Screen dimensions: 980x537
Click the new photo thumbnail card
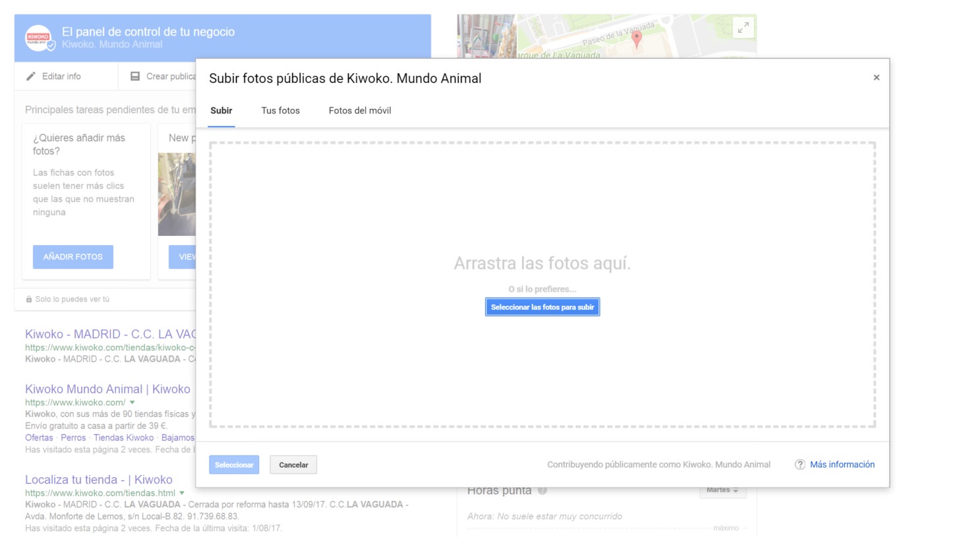coord(177,194)
